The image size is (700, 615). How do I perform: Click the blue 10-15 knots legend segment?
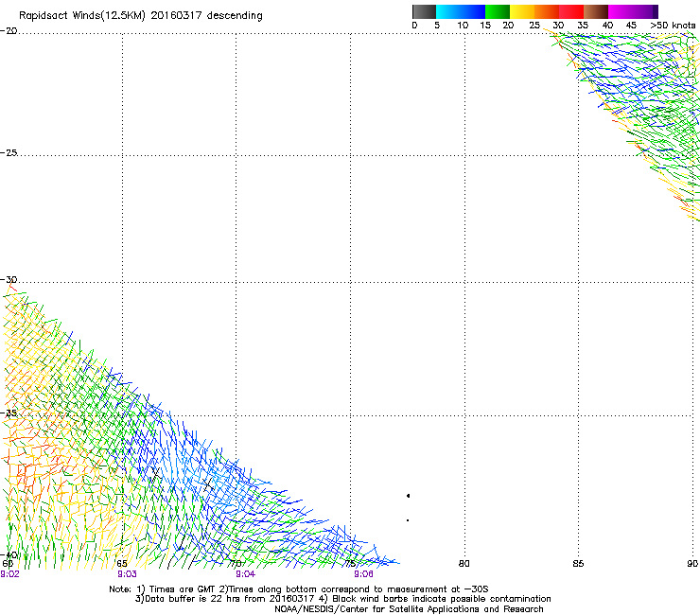[x=473, y=11]
